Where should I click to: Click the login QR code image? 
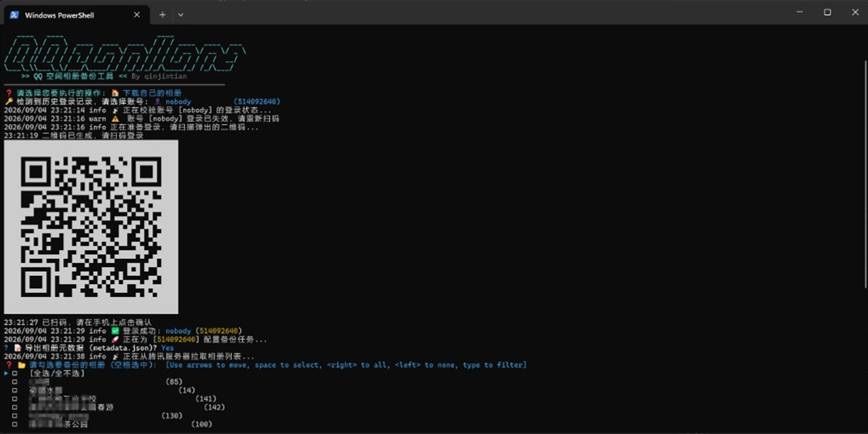pyautogui.click(x=91, y=227)
